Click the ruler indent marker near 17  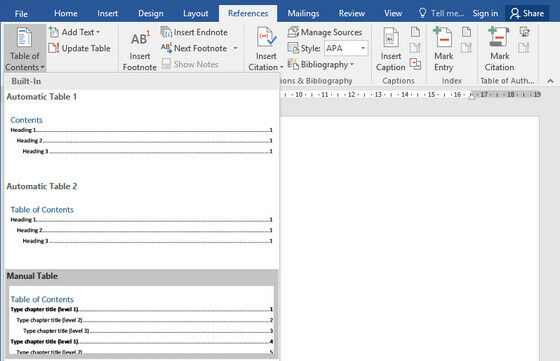472,96
